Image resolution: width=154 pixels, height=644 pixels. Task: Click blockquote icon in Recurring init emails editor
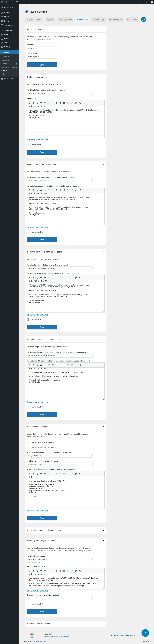[x=41, y=190]
